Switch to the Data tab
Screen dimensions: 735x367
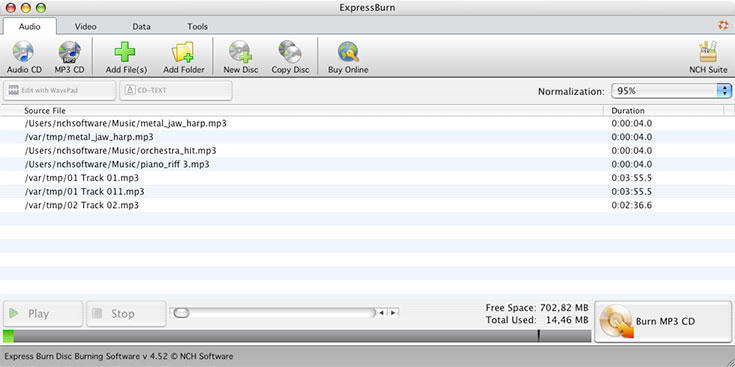[x=141, y=26]
